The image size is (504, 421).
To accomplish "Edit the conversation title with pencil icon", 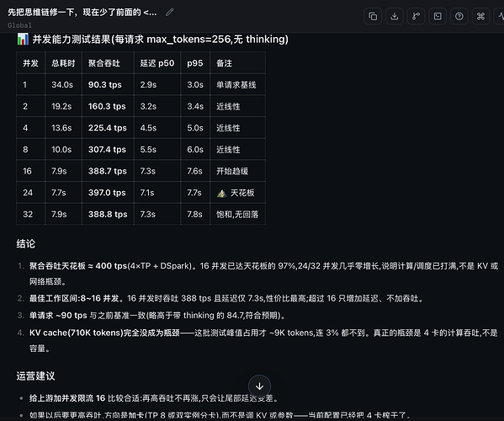I will (x=169, y=13).
